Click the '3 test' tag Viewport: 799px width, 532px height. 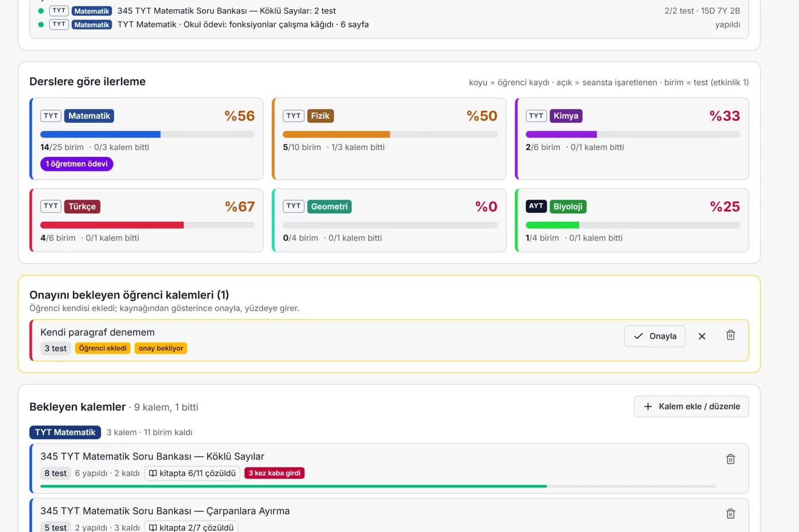(x=55, y=348)
